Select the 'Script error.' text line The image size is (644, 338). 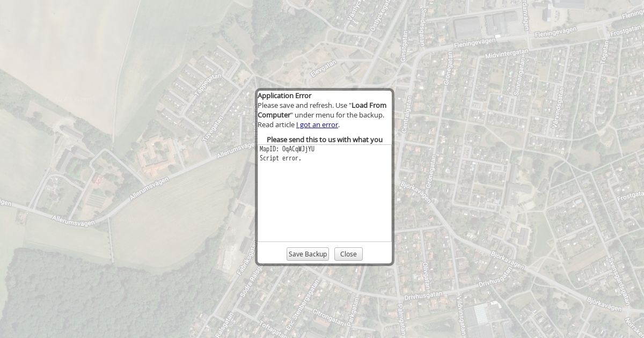click(281, 158)
